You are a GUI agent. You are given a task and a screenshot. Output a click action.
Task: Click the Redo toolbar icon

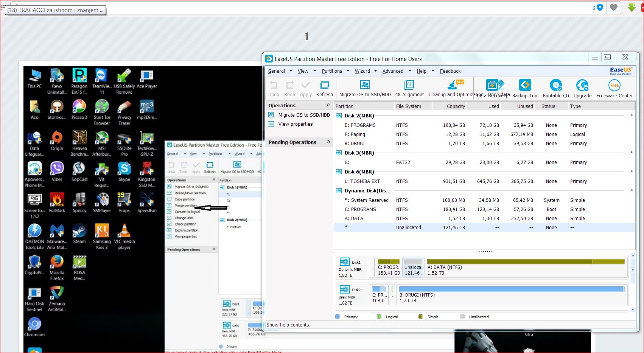(x=290, y=85)
